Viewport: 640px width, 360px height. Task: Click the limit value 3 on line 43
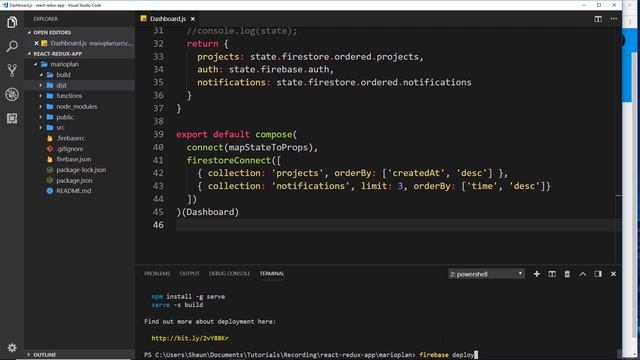(400, 186)
